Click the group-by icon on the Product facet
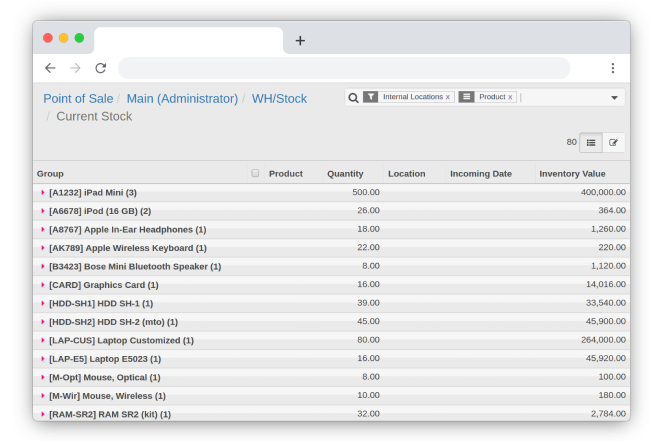663x441 pixels. (466, 97)
